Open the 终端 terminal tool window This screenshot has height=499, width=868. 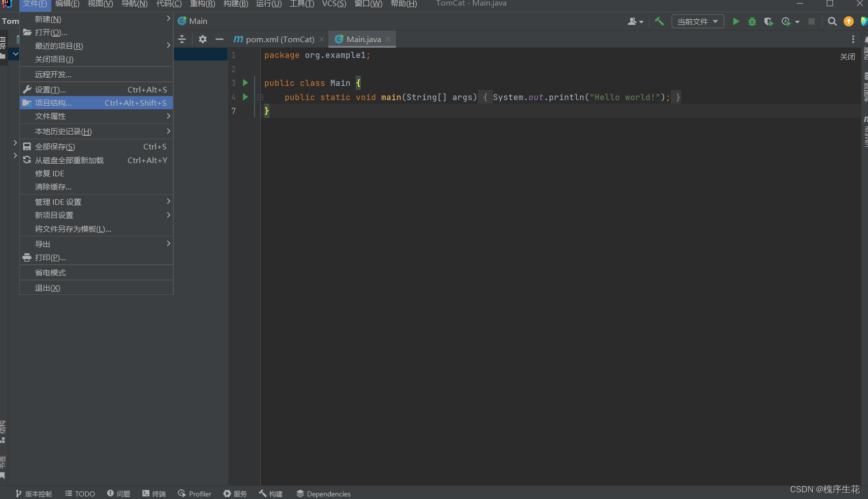click(154, 493)
